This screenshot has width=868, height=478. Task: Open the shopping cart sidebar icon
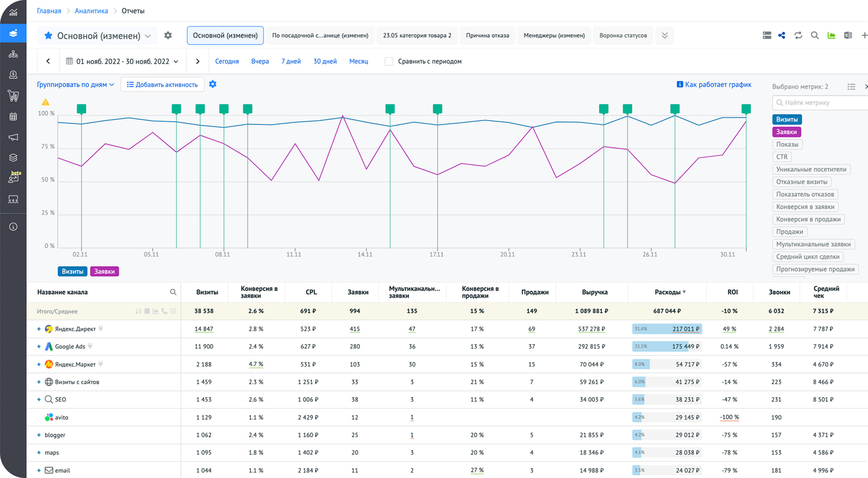(x=13, y=96)
